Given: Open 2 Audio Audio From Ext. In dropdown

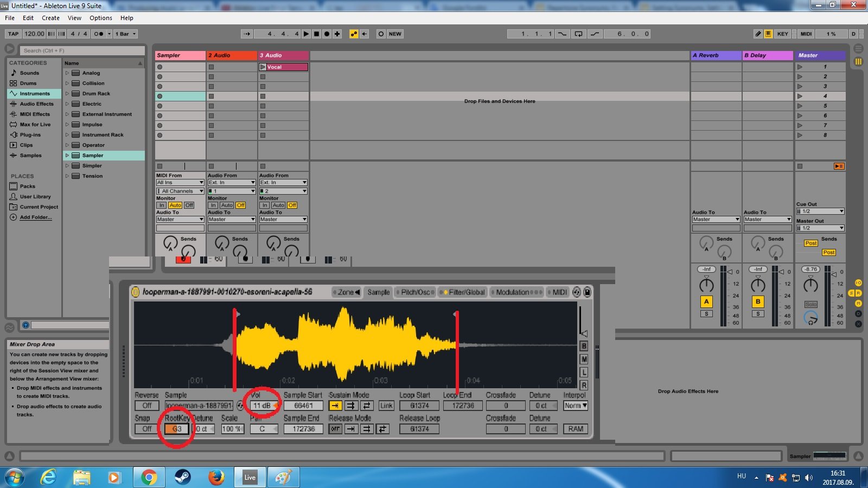Looking at the screenshot, I should point(232,183).
